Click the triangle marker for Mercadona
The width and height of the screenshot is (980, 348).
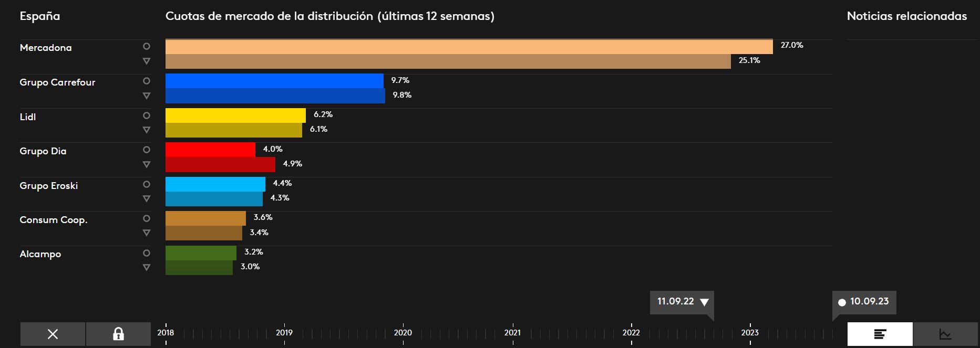coord(147,61)
